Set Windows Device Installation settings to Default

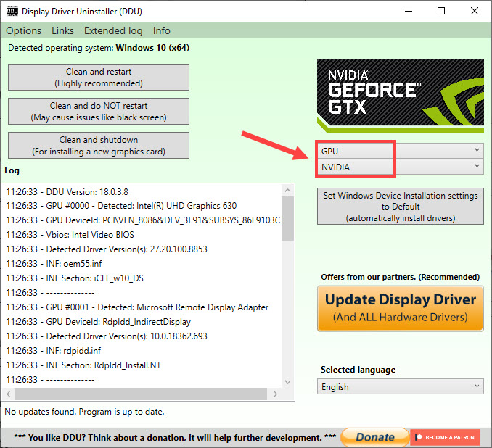click(400, 207)
